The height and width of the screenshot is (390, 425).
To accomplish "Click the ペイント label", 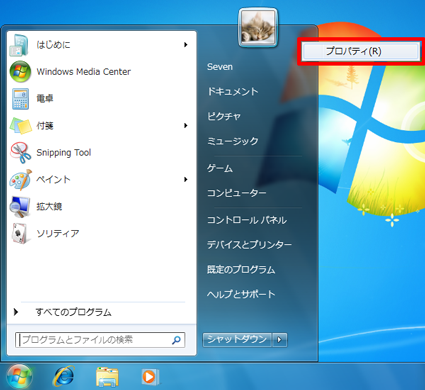I will (53, 180).
